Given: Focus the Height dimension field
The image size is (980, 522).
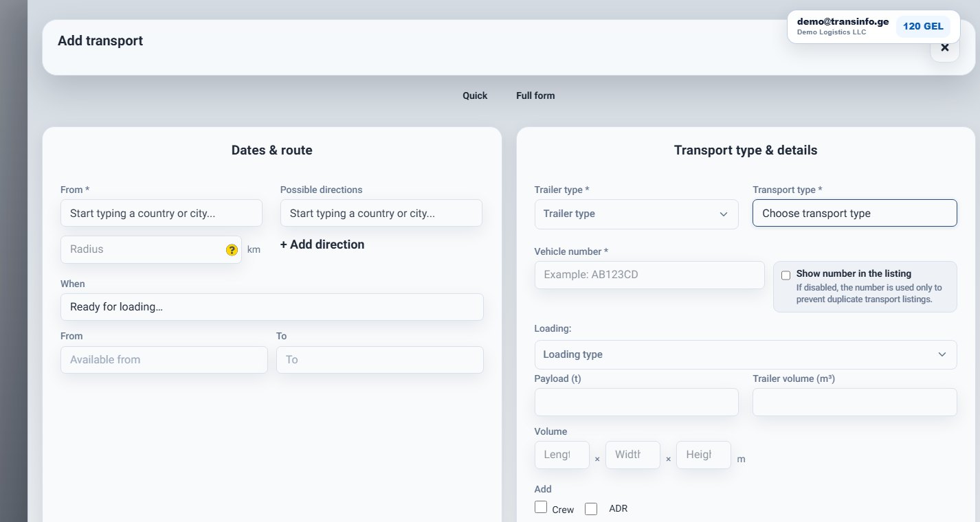Looking at the screenshot, I should tap(704, 455).
